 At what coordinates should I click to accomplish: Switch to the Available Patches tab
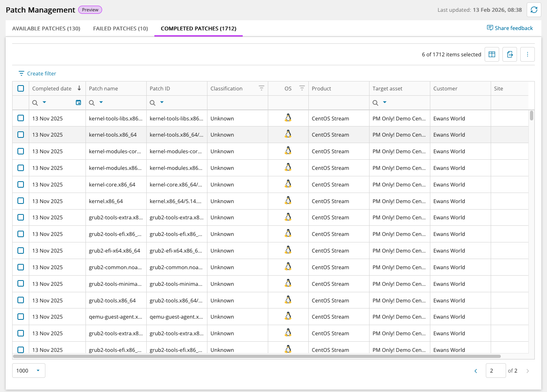click(46, 28)
